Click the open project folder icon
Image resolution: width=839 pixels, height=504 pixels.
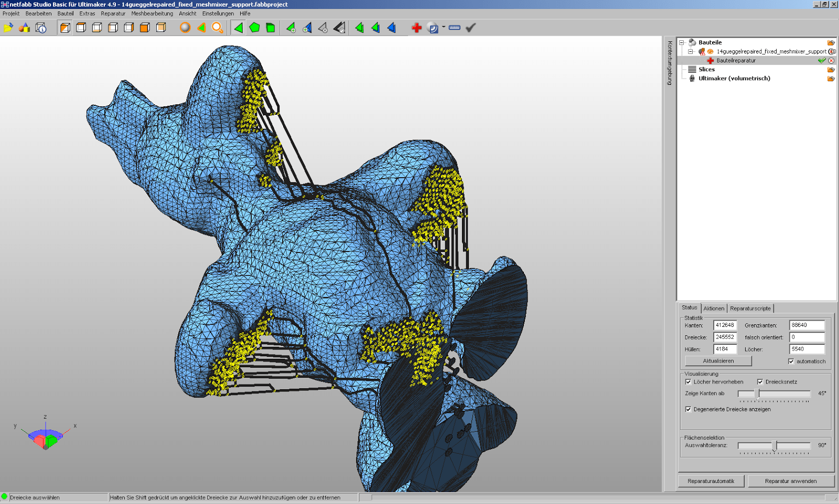[x=8, y=28]
